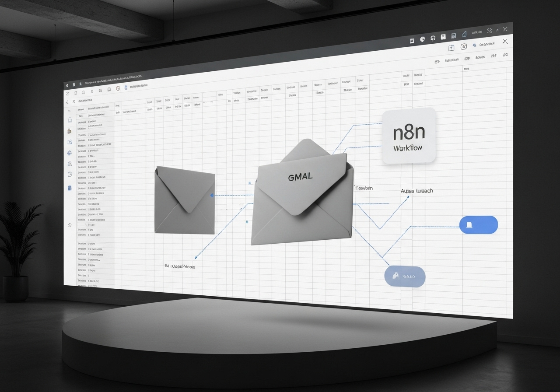Open the star icon in the left sidebar

point(70,225)
